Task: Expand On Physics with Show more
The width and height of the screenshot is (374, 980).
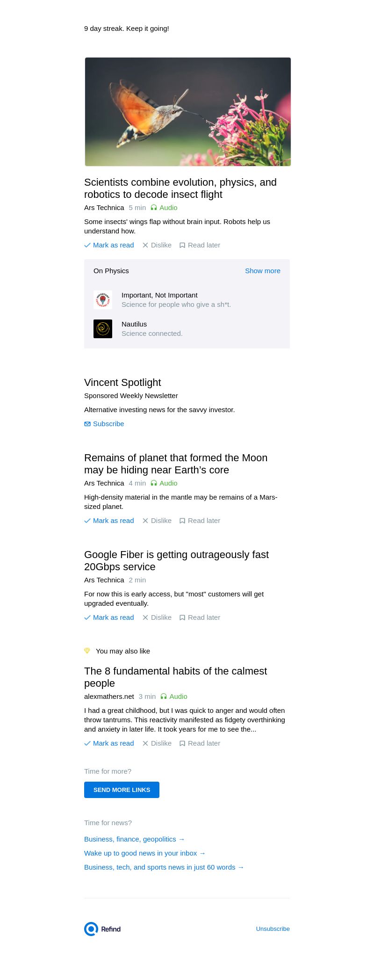Action: coord(263,271)
